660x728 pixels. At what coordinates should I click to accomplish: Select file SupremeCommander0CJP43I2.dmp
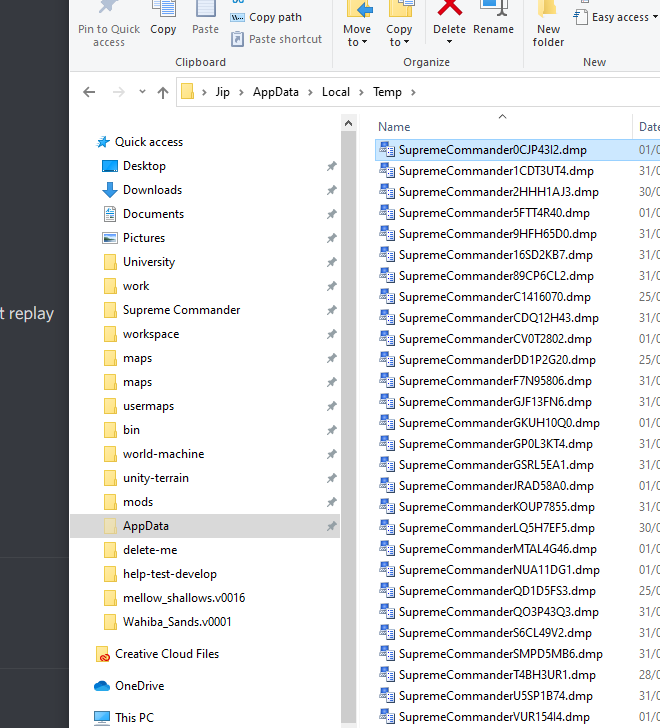coord(492,150)
